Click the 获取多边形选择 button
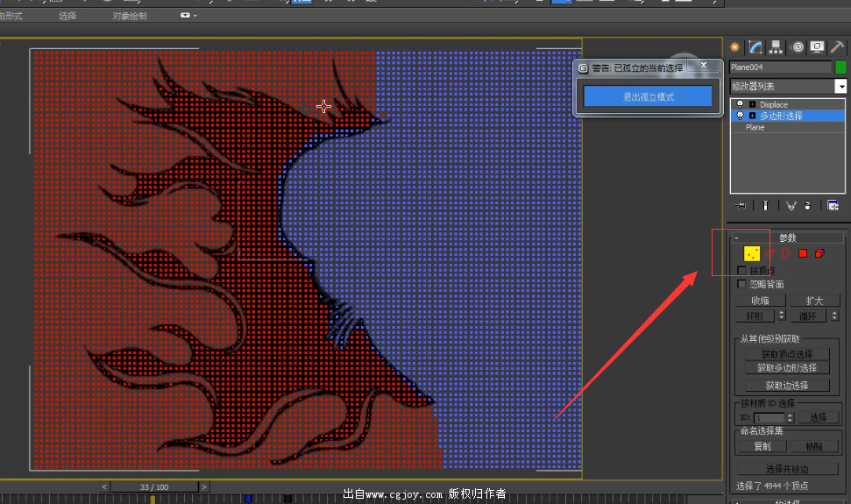Screen dimensions: 851x504 click(x=787, y=368)
